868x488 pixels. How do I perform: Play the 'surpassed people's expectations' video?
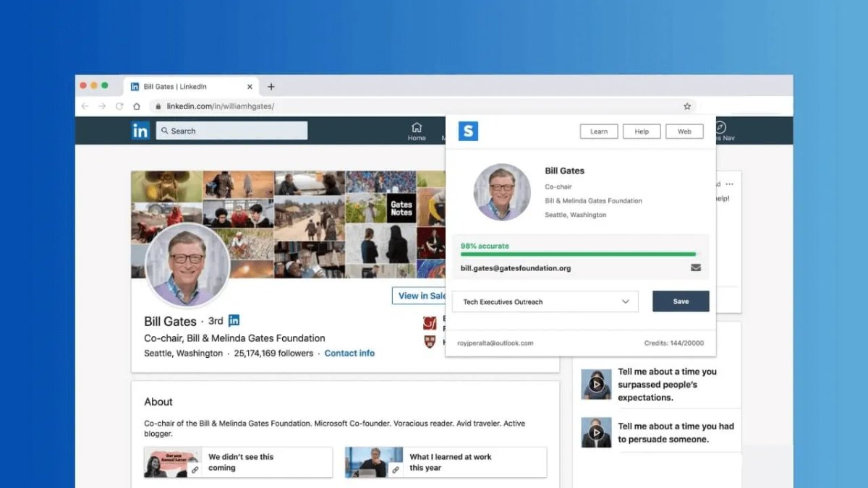point(596,385)
